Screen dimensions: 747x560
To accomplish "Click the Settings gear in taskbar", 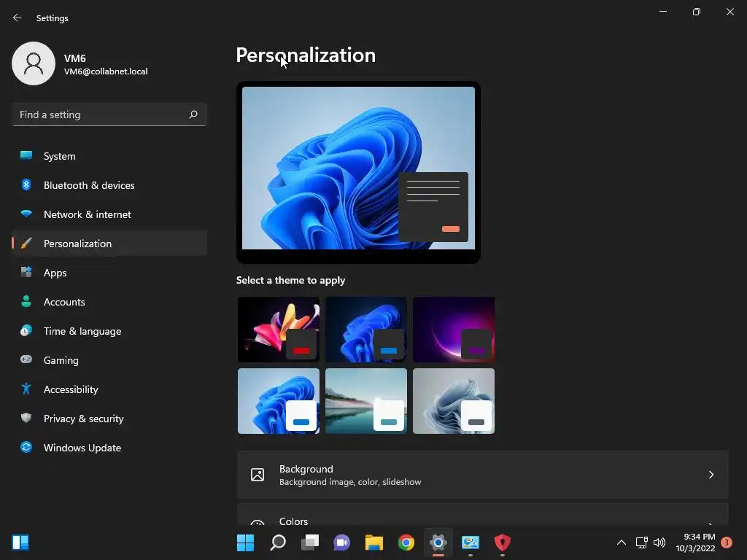I will 438,542.
